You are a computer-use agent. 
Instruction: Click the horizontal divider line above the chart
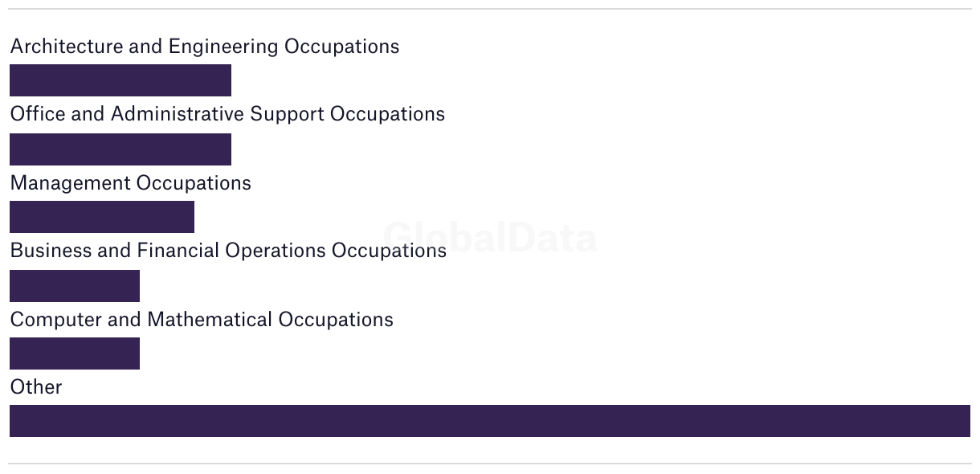pyautogui.click(x=490, y=9)
